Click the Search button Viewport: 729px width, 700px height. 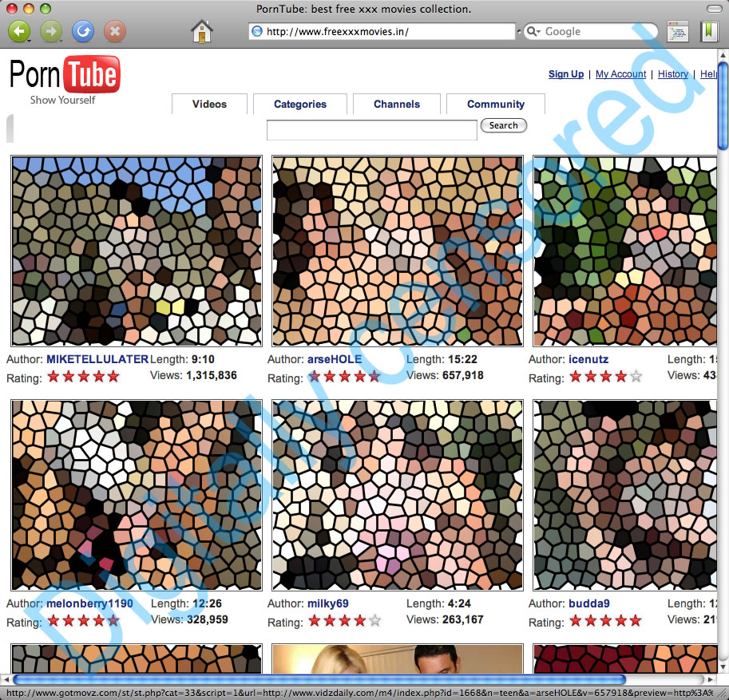click(x=504, y=125)
